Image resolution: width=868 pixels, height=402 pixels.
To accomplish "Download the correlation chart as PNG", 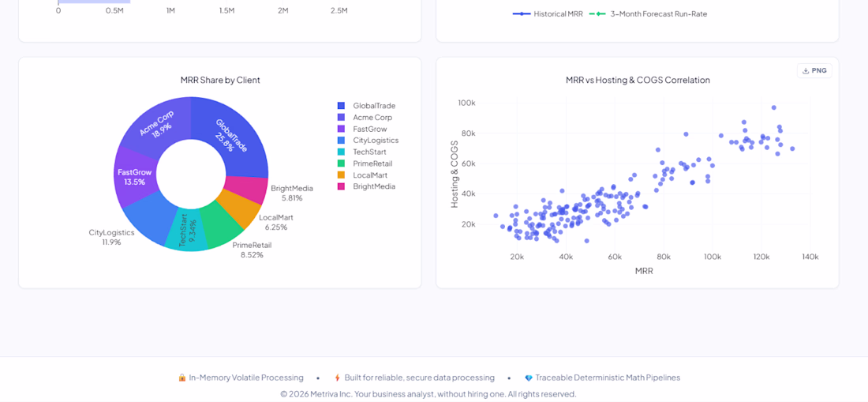I will (814, 71).
